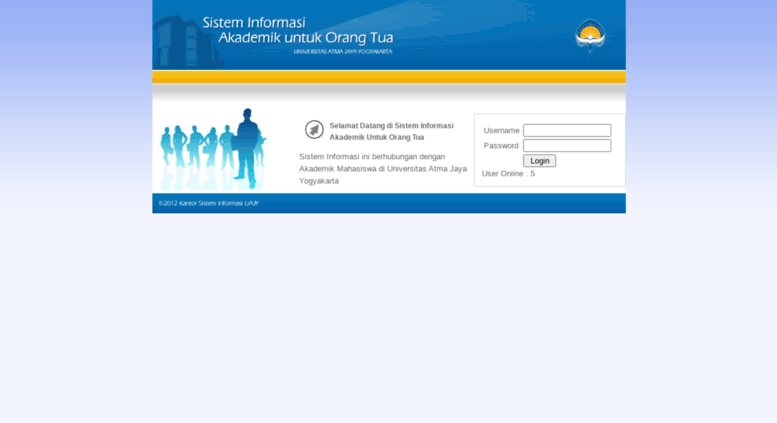Viewport: 777px width, 423px height.
Task: Click the Login button
Action: click(540, 161)
